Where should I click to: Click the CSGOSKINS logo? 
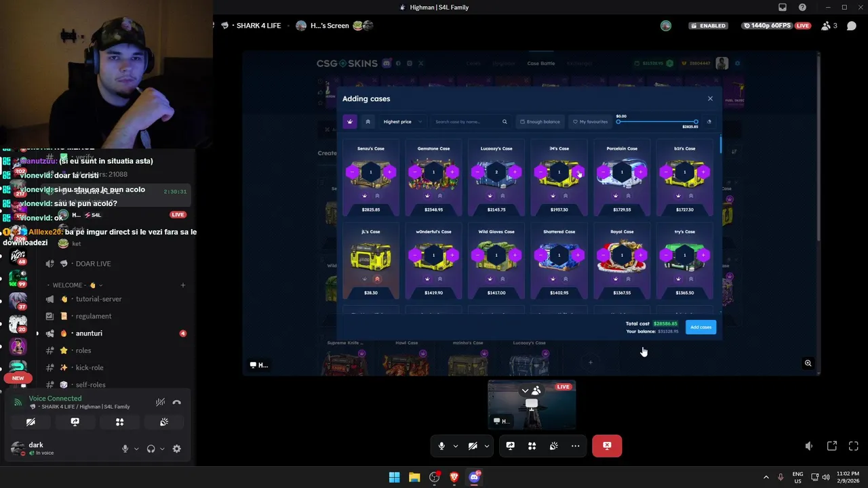(347, 64)
